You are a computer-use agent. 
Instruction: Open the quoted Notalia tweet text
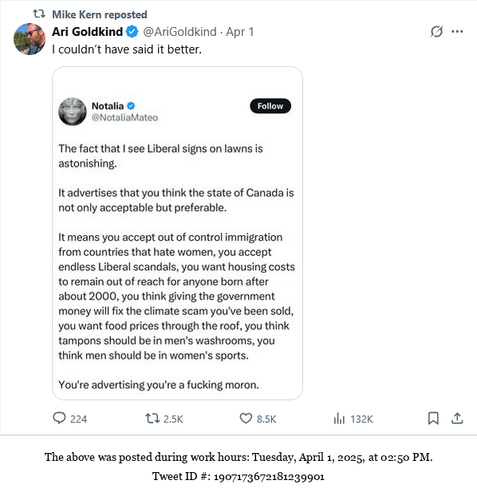(177, 267)
